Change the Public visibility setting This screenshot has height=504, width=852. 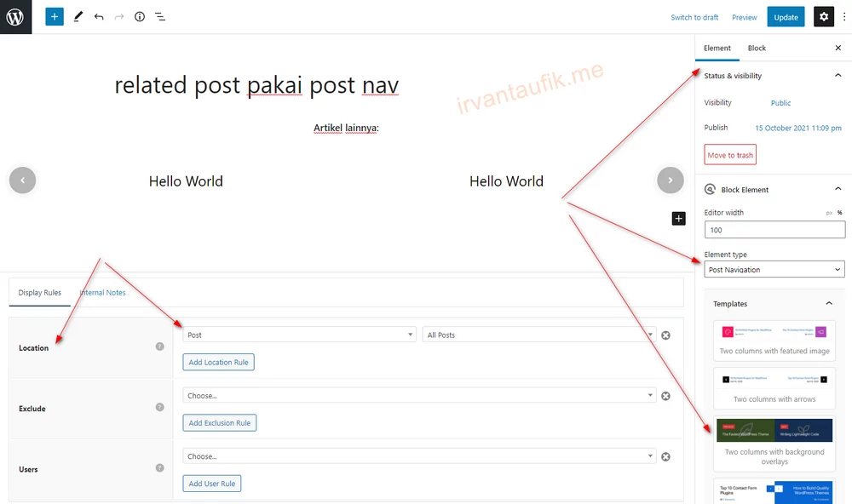(x=780, y=103)
